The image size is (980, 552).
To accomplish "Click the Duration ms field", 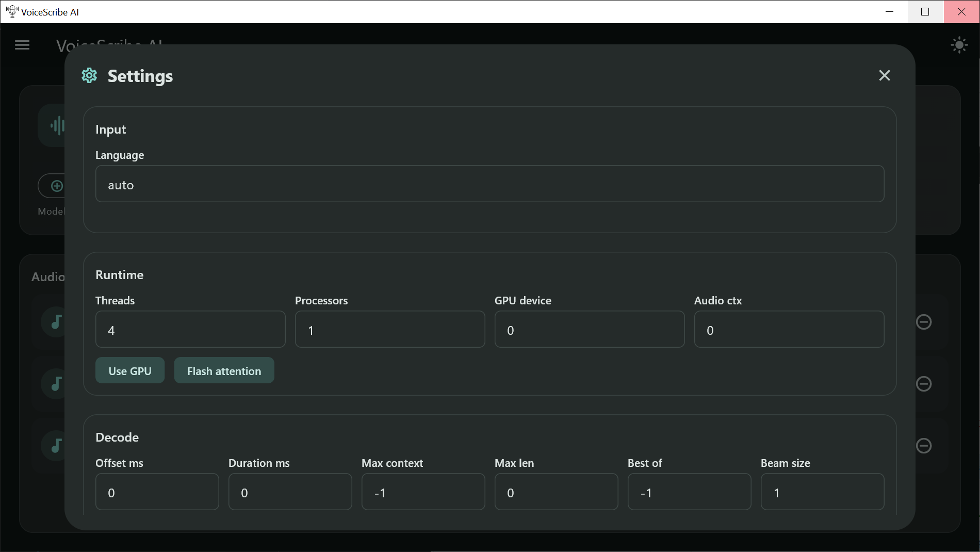I will pyautogui.click(x=290, y=492).
